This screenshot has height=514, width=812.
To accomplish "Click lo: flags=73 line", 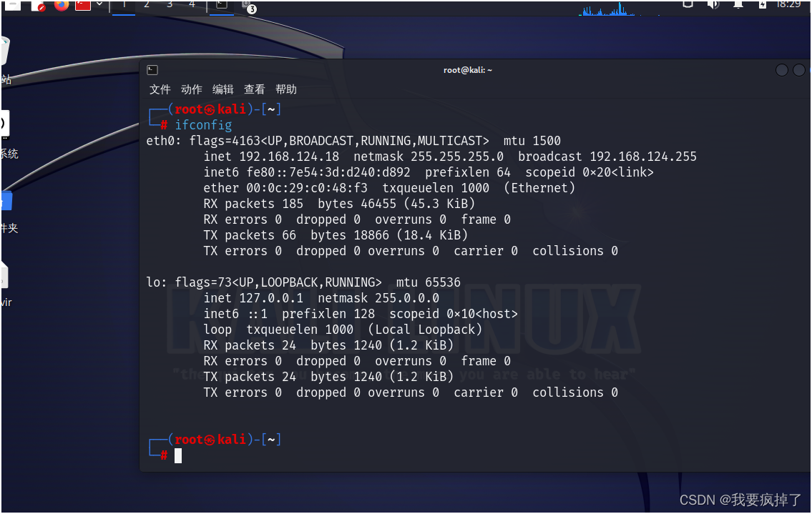I will (x=303, y=282).
